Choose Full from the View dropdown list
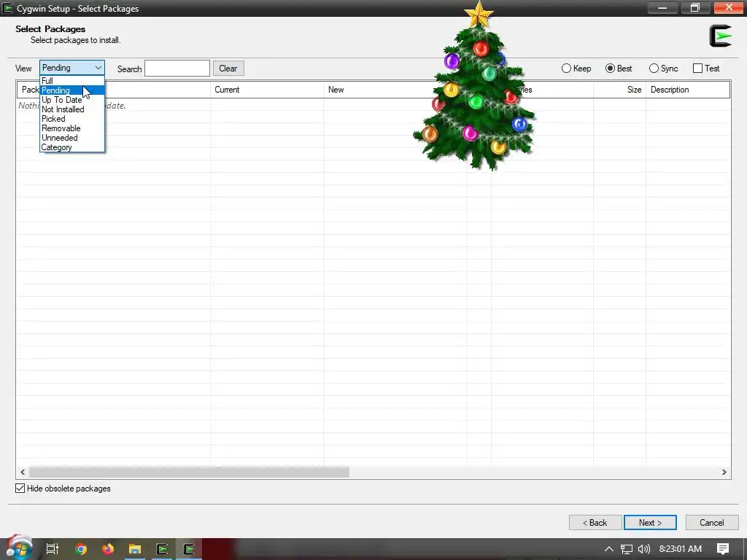 [x=72, y=80]
